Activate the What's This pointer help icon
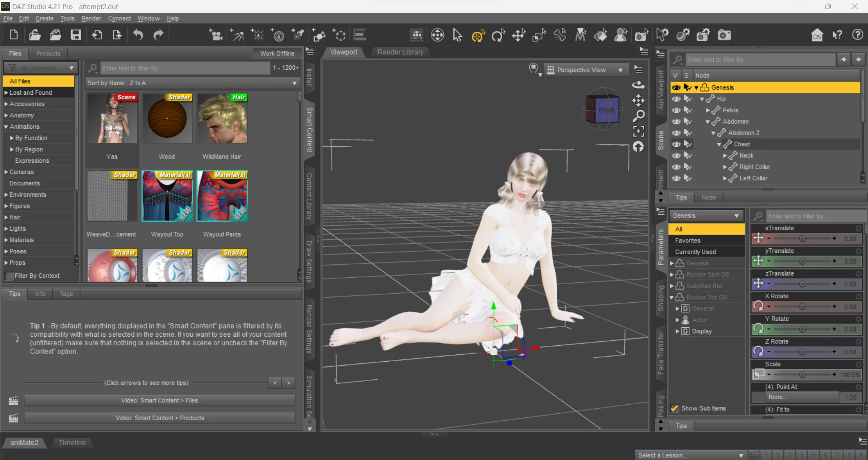This screenshot has width=868, height=460. coord(838,35)
